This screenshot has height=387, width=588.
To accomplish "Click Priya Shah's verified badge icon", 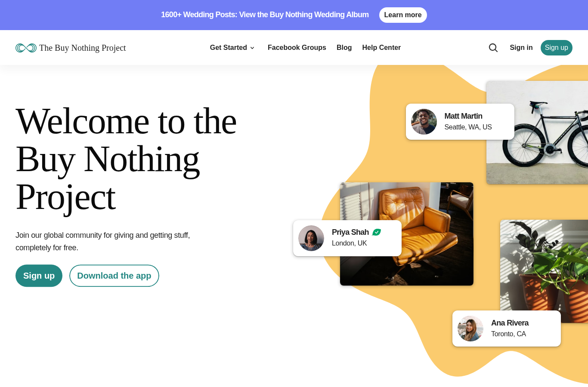I will point(377,232).
